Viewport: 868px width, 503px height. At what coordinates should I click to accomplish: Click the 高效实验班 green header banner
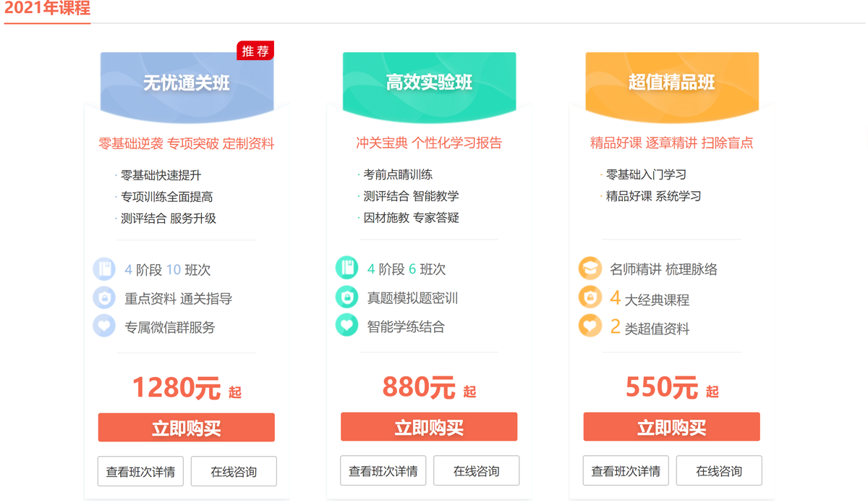point(429,83)
